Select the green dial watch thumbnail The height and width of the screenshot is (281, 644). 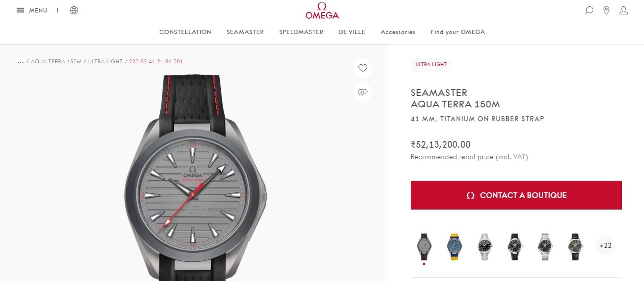[573, 246]
